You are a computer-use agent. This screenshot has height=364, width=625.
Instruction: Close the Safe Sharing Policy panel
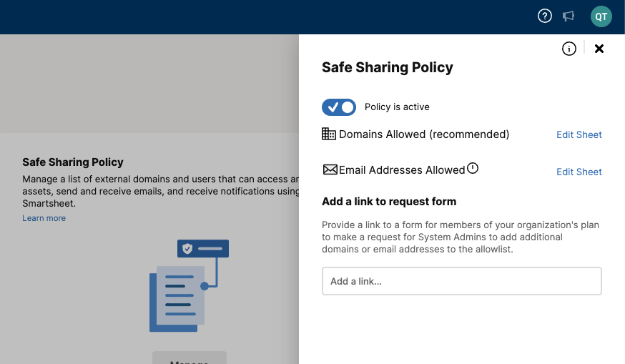pyautogui.click(x=599, y=49)
